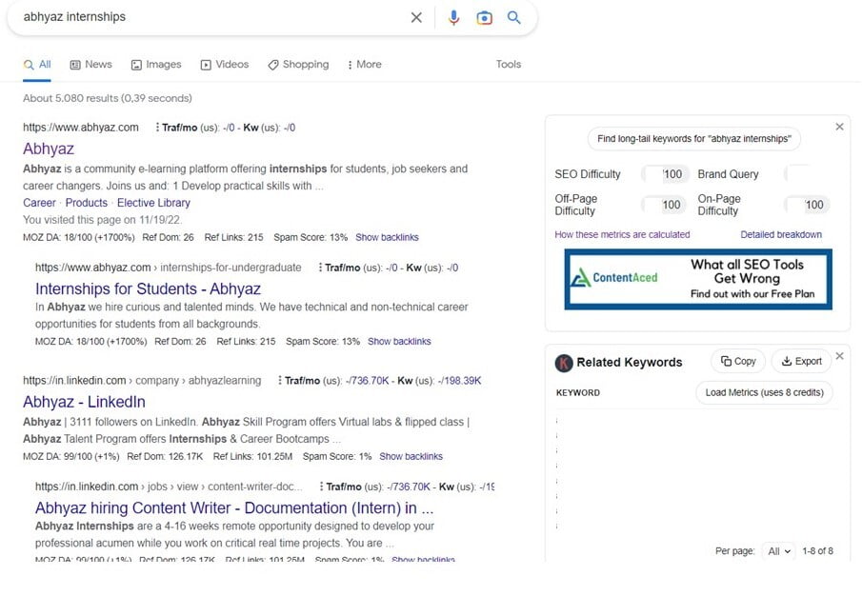
Task: Click the https://www.abhyaz.com URL text
Action: [81, 128]
